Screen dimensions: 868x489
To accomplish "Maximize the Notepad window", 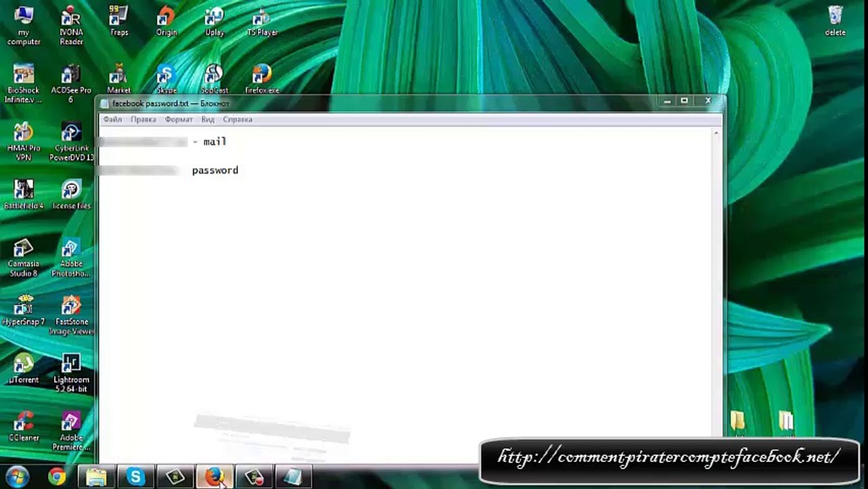I will 684,101.
